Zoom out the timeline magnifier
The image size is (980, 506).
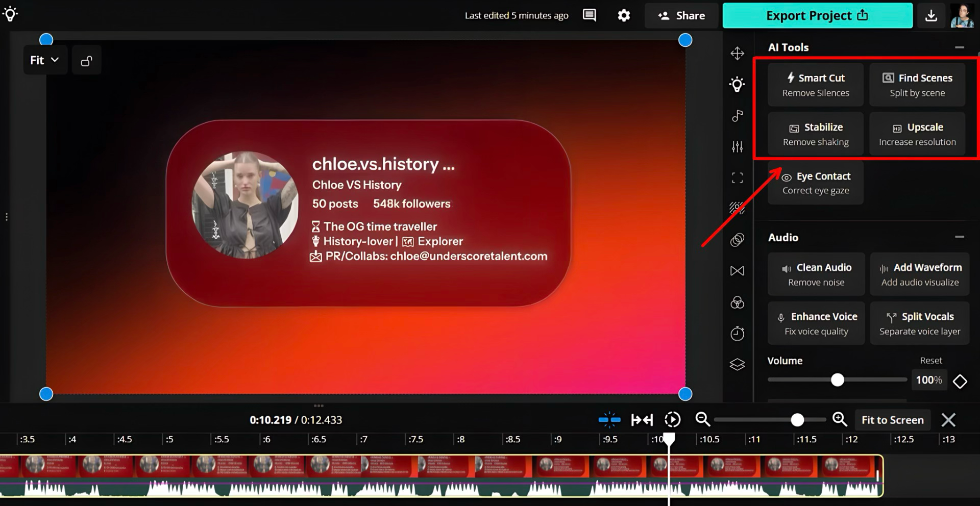703,419
